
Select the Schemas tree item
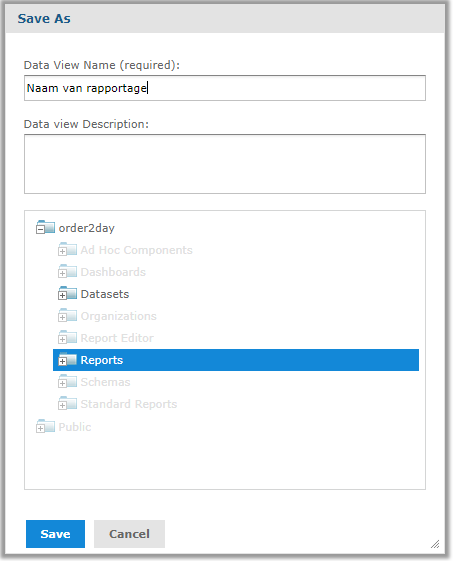105,382
